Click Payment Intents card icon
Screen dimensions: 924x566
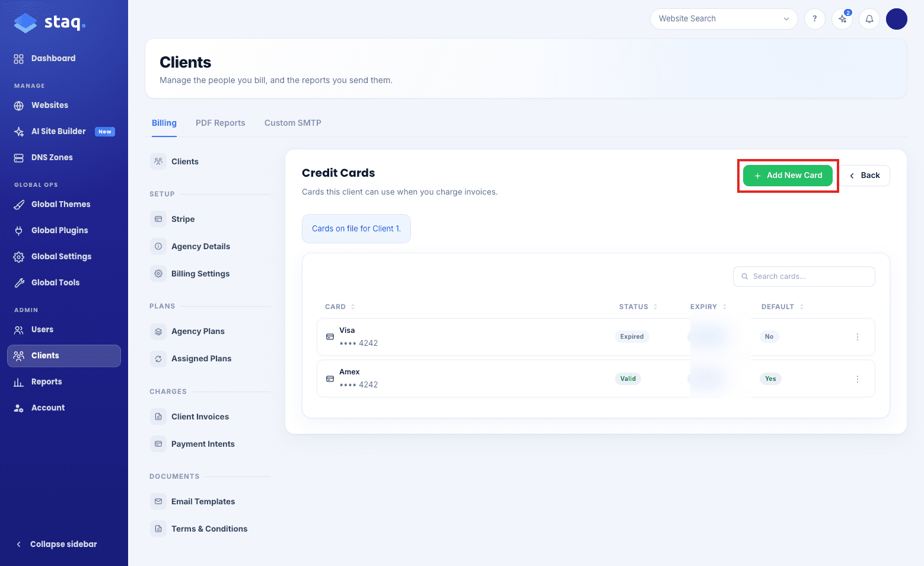(x=158, y=444)
